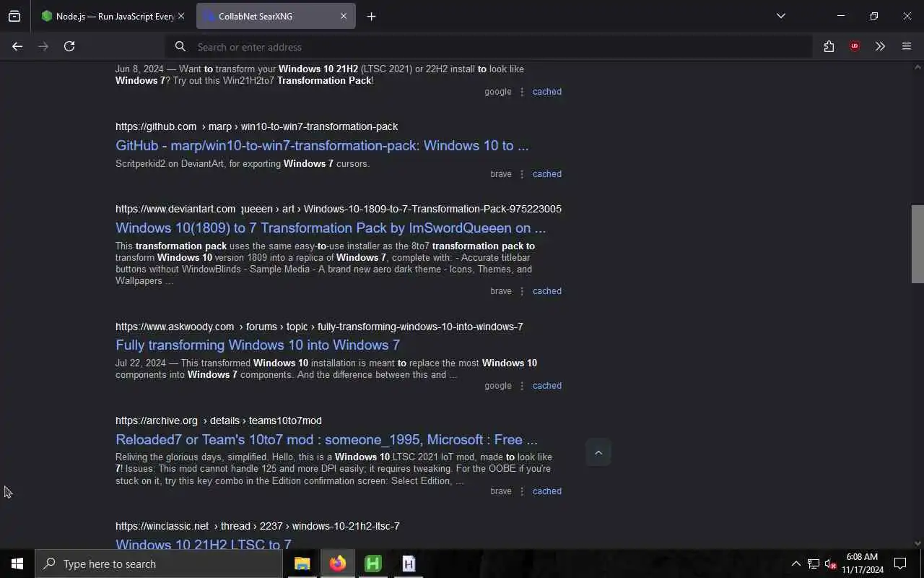924x578 pixels.
Task: Open Windows 10(1809) to 7 Transformation Pack link
Action: click(331, 228)
